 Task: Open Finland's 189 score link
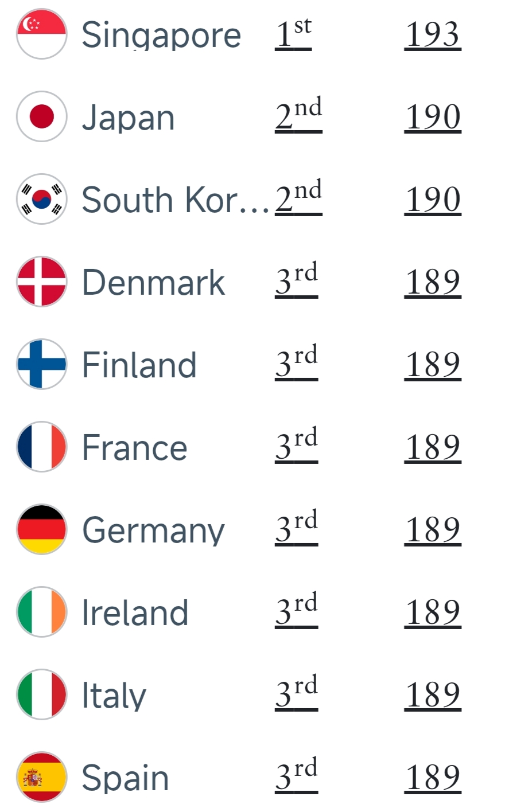[x=433, y=364]
